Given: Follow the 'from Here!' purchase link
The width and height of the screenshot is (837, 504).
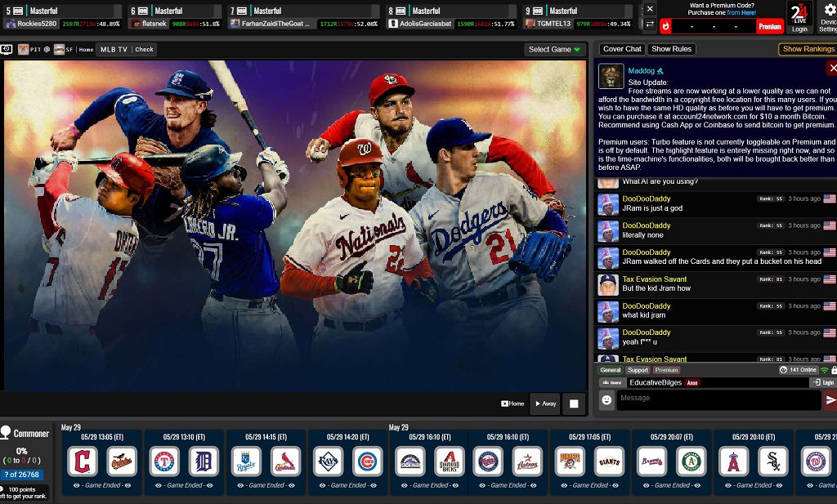Looking at the screenshot, I should pos(741,13).
